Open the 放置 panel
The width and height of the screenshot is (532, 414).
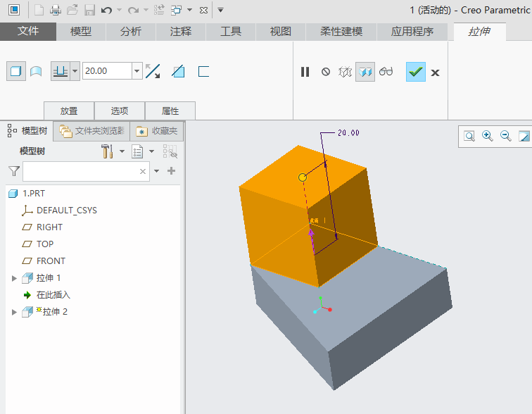[x=69, y=111]
